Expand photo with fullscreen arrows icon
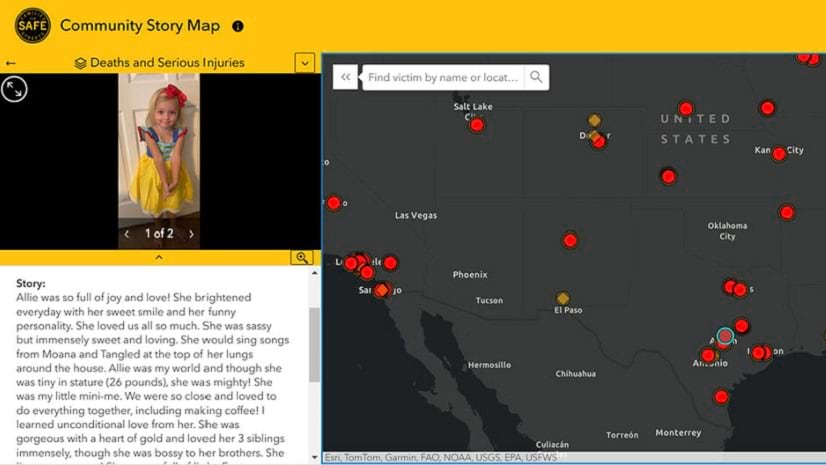Screen dimensions: 826x465 click(14, 89)
